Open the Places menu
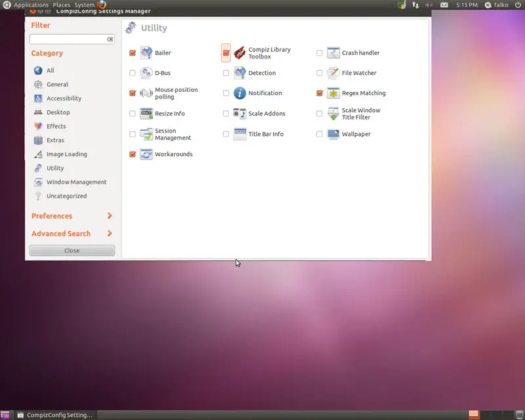Viewport: 525px width, 420px height. (x=61, y=5)
